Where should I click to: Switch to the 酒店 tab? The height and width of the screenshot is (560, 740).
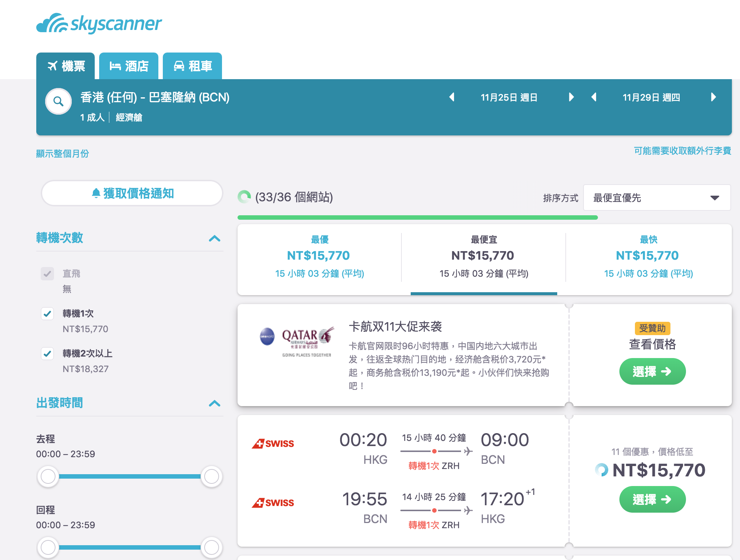[x=128, y=66]
